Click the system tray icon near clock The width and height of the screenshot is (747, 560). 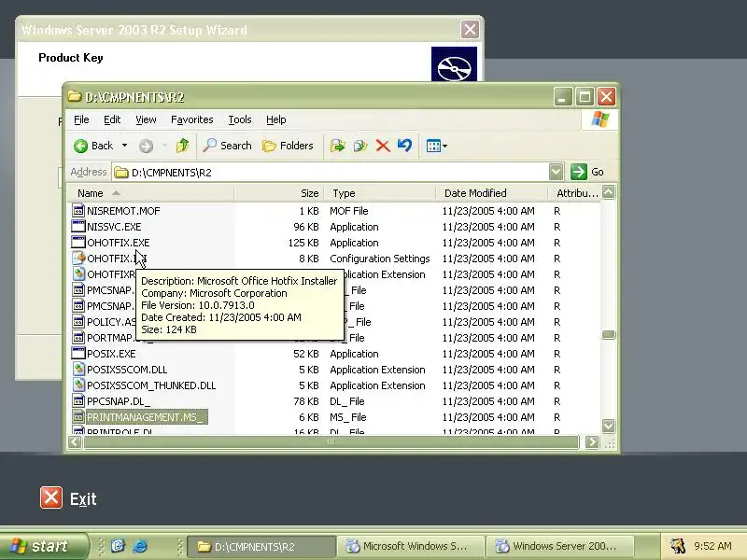coord(678,546)
